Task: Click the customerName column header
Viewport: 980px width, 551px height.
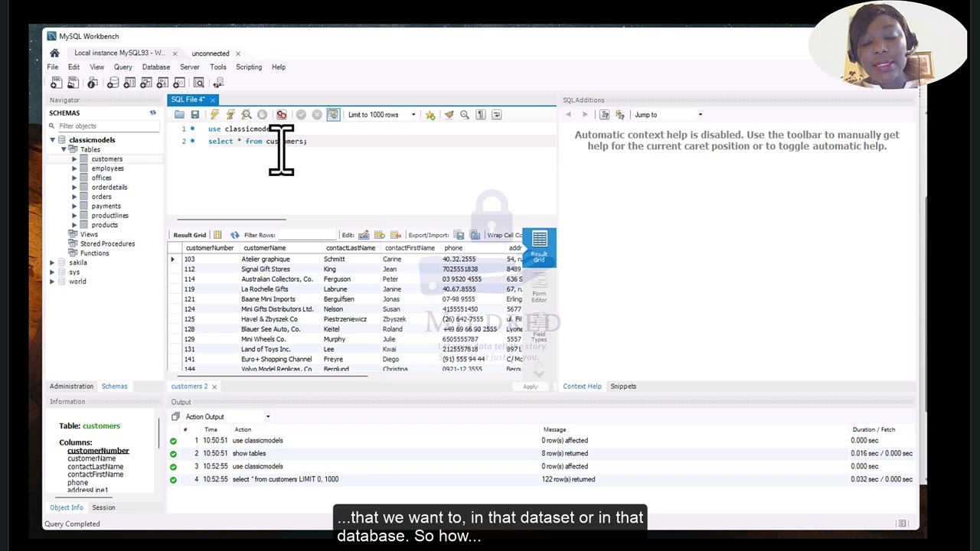Action: click(x=264, y=248)
